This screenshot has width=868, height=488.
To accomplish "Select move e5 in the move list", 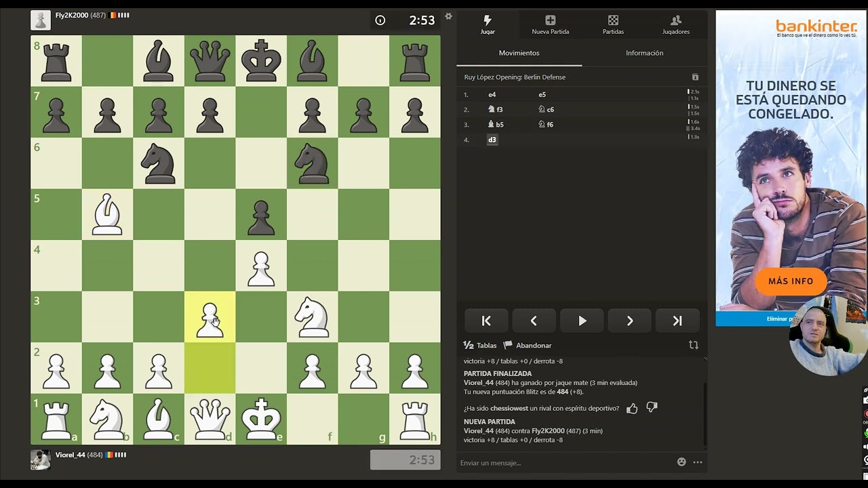I will coord(542,95).
